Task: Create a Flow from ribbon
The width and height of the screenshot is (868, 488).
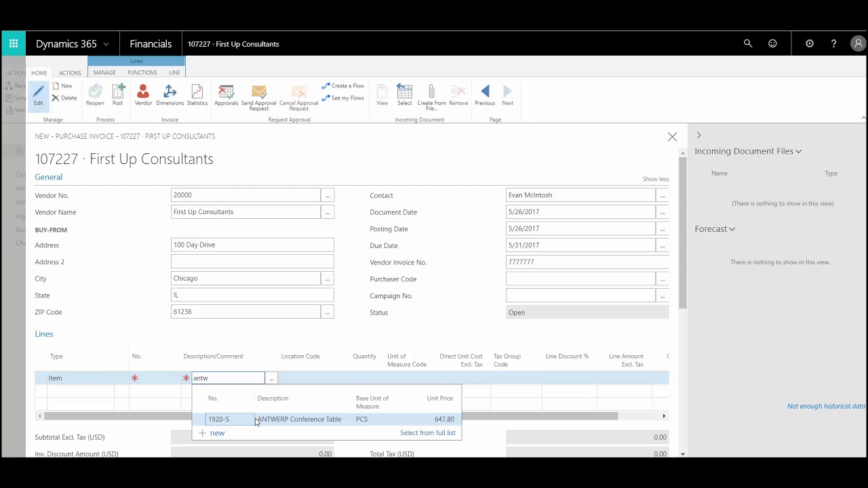Action: pyautogui.click(x=342, y=86)
